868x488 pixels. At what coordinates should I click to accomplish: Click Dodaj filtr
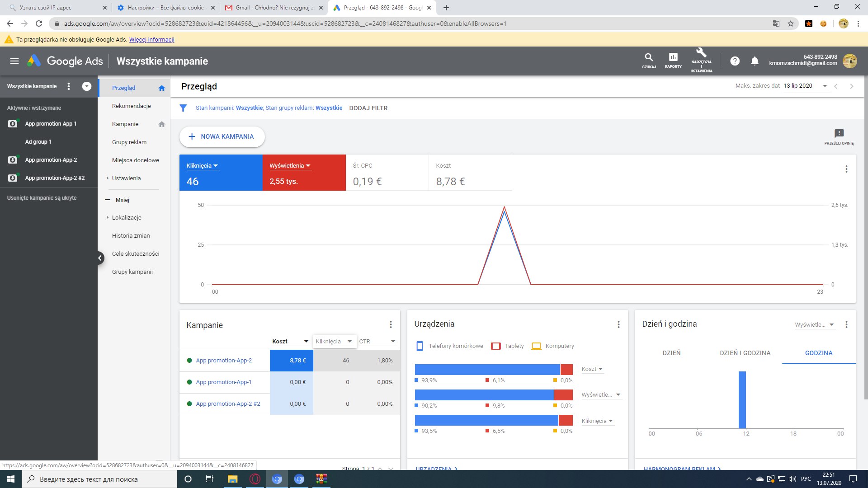click(368, 108)
